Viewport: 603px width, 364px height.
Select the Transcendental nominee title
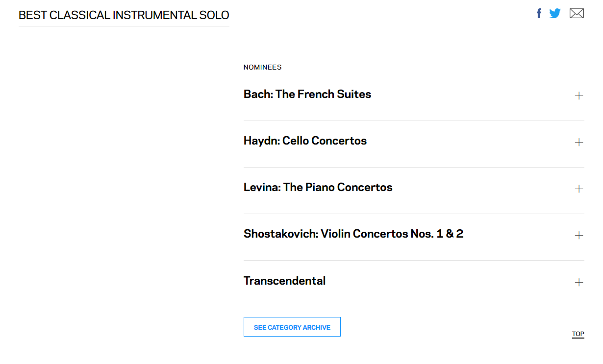(x=284, y=281)
